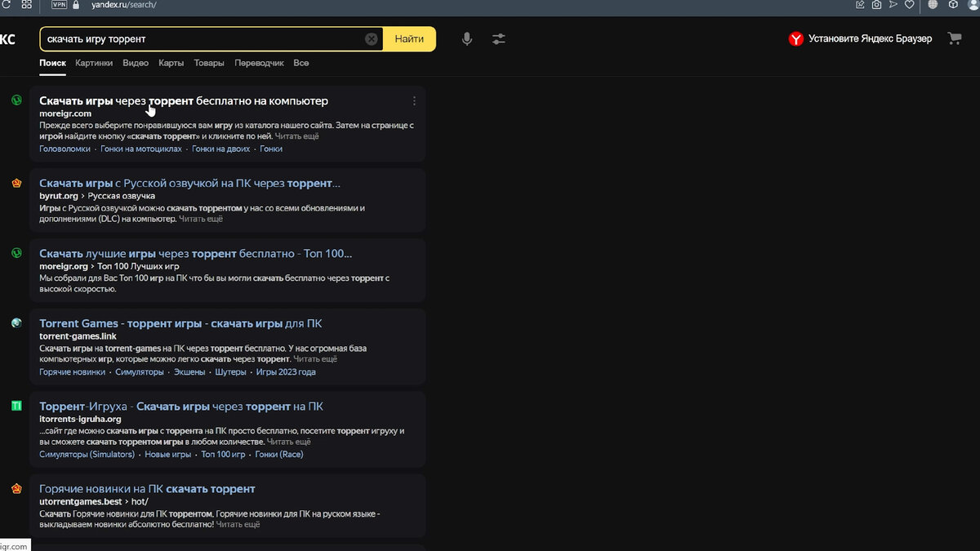Click Топ 100 Лучших игр breadcrumb

(138, 266)
